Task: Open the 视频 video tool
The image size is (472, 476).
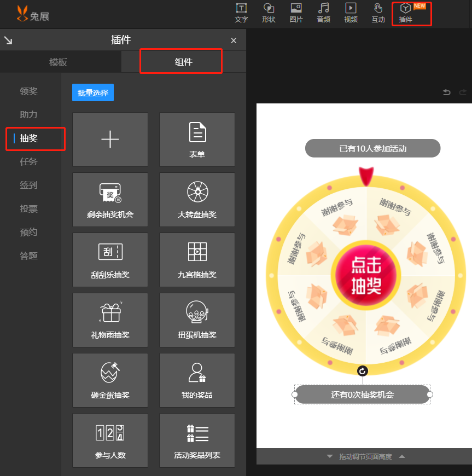Action: pyautogui.click(x=351, y=13)
